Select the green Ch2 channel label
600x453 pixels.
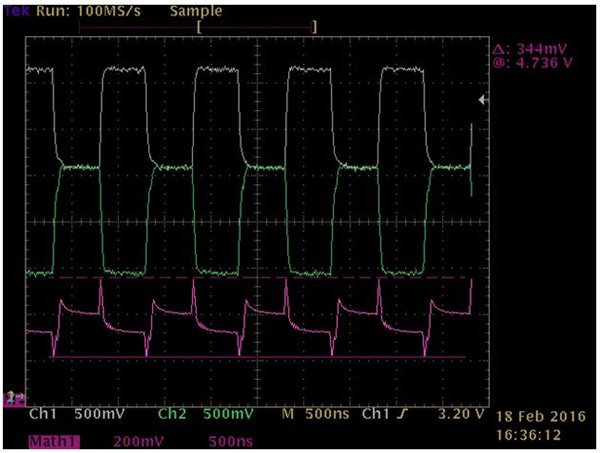172,414
